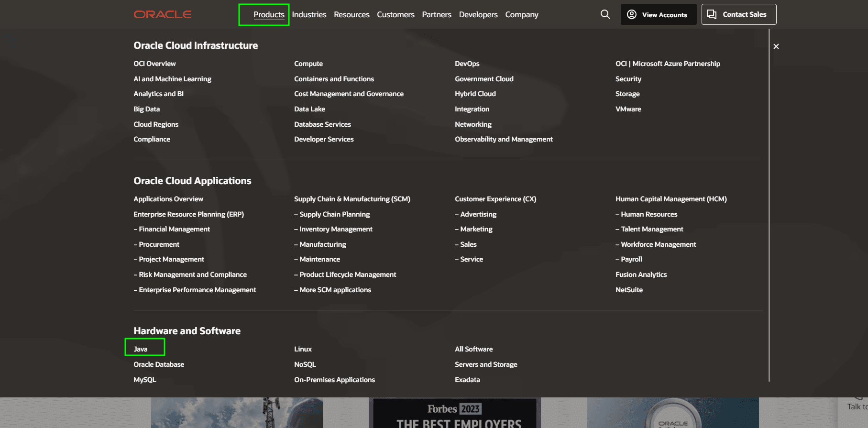Select the DevOps link
Image resolution: width=868 pixels, height=428 pixels.
tap(467, 64)
